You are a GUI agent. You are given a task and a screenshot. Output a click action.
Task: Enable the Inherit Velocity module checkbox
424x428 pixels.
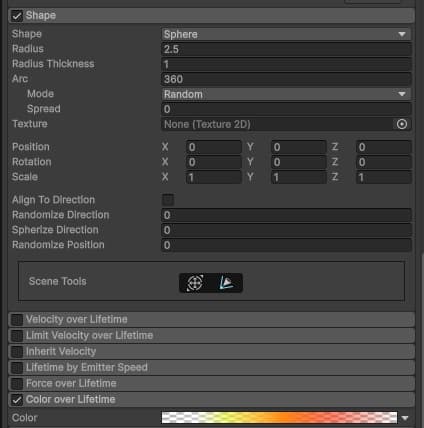[x=17, y=352]
